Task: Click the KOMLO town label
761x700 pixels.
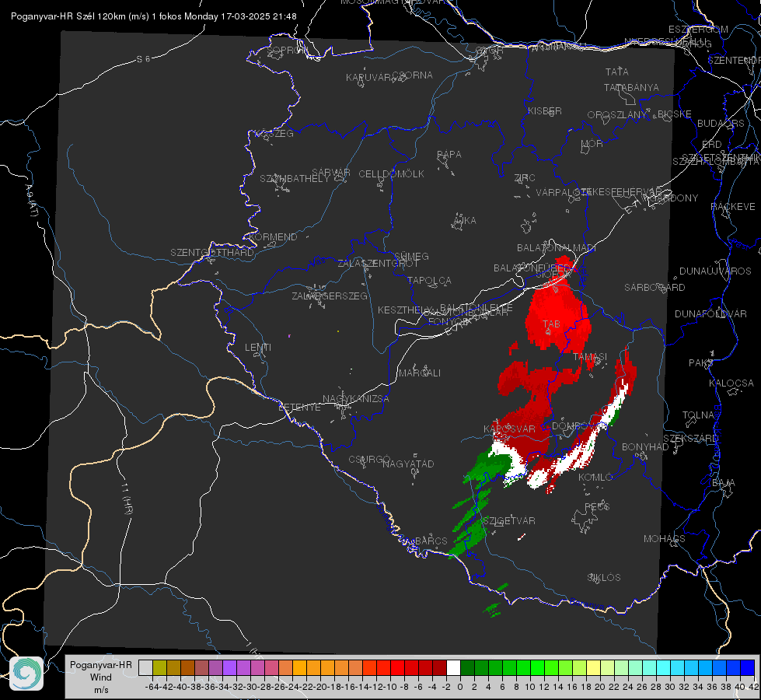Action: click(595, 478)
